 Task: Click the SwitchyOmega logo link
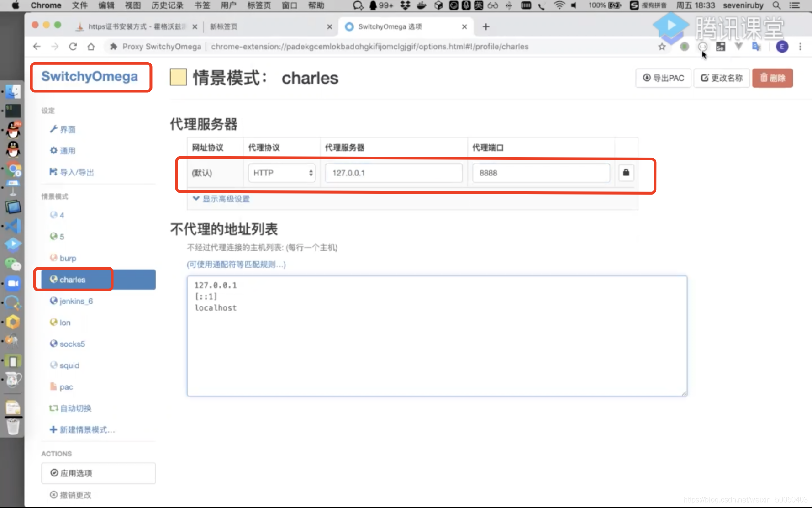pos(90,76)
